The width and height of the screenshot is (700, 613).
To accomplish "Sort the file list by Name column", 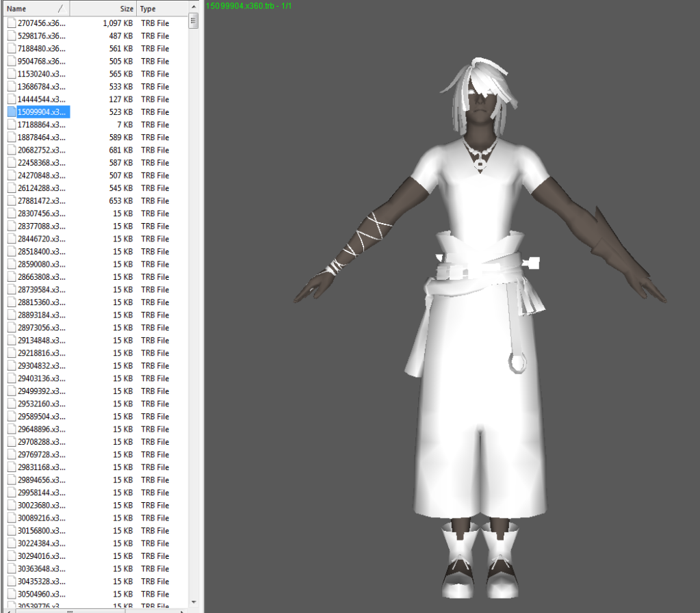I will click(x=34, y=9).
